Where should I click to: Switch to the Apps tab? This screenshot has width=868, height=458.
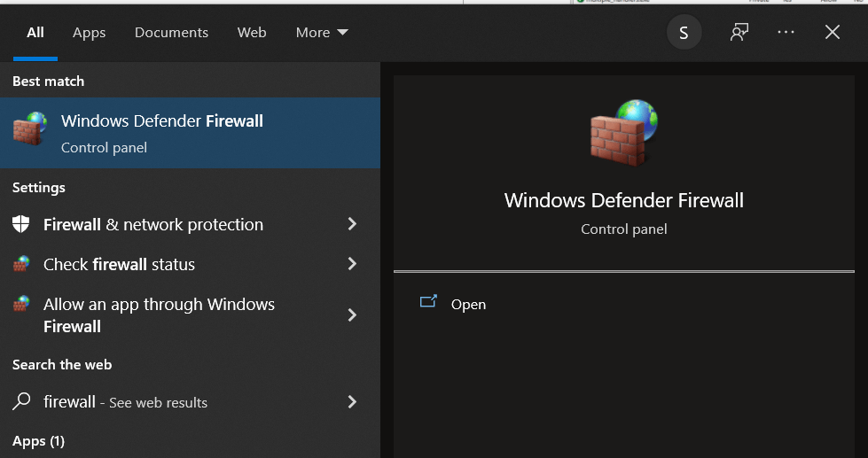89,33
